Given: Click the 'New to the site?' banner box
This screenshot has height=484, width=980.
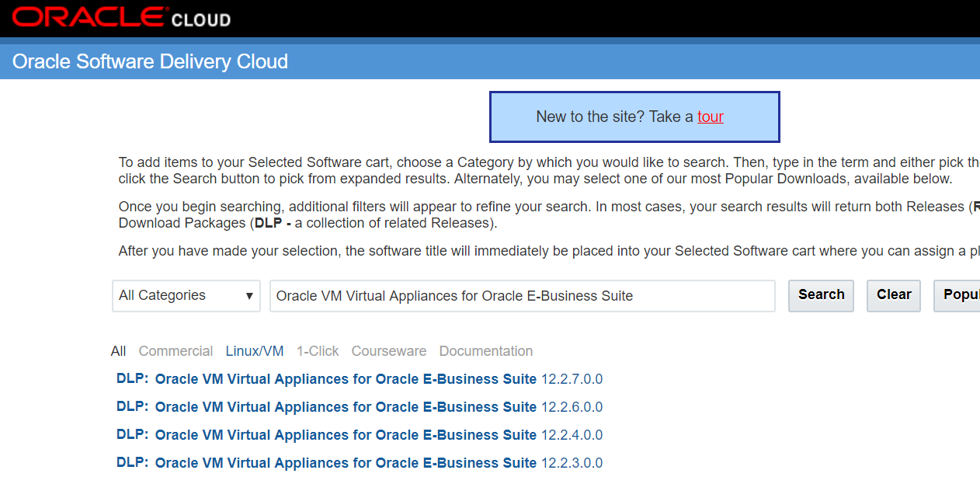Looking at the screenshot, I should (634, 117).
